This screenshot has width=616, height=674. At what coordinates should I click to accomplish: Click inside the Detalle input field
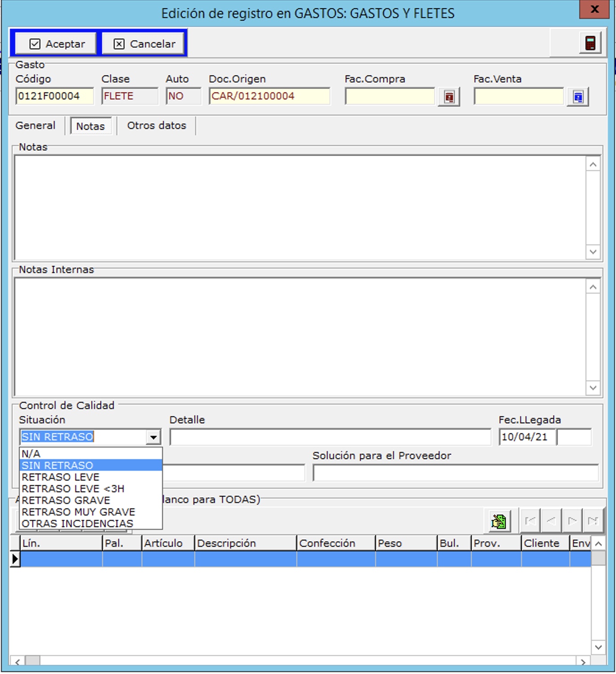(x=330, y=437)
